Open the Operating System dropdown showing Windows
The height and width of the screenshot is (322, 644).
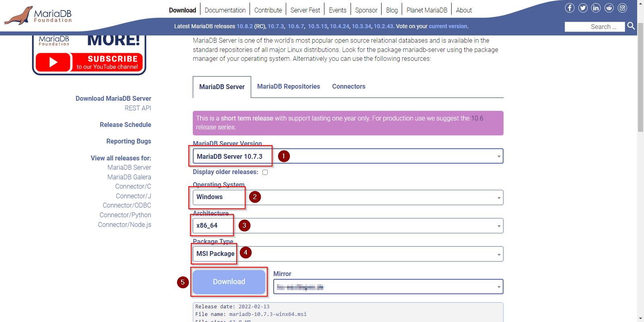coord(348,197)
